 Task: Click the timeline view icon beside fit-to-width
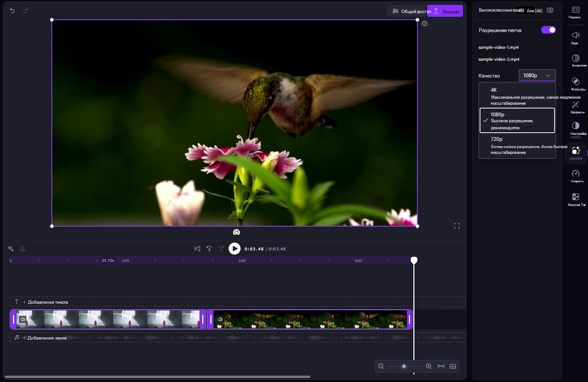pos(453,366)
